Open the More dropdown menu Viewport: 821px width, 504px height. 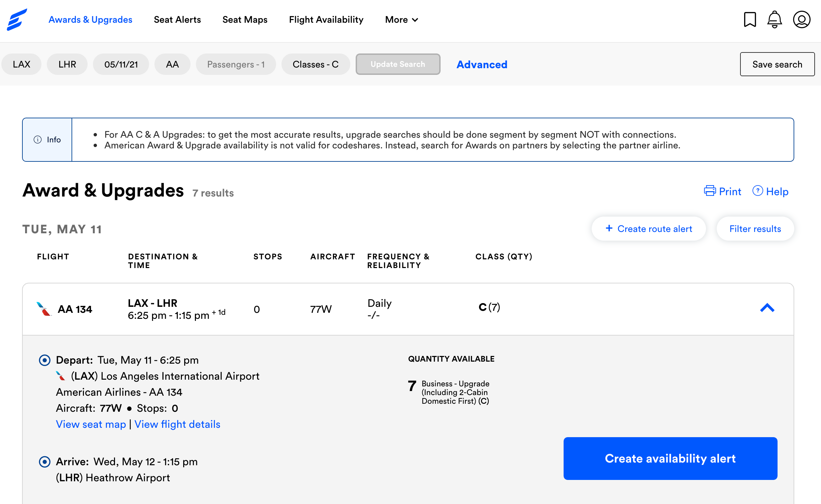(401, 20)
